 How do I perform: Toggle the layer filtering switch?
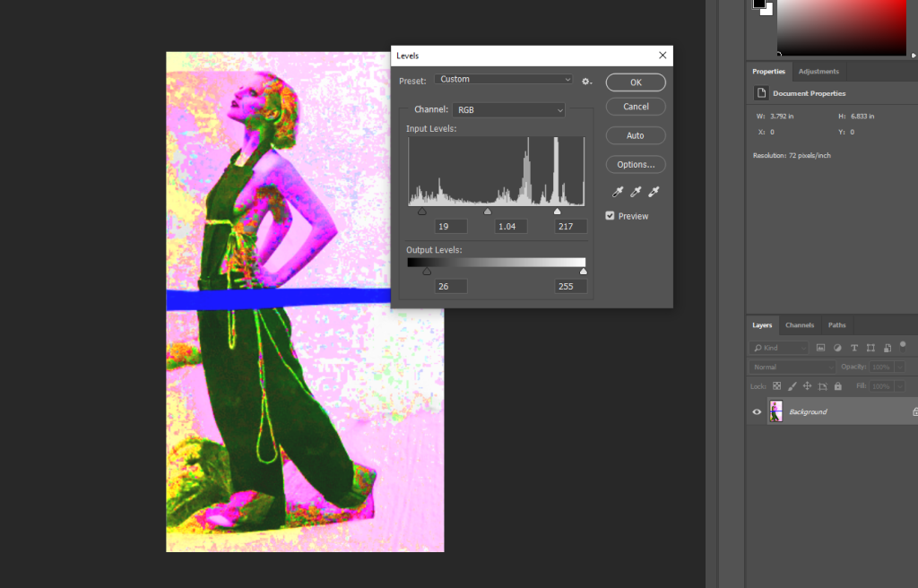(x=903, y=344)
